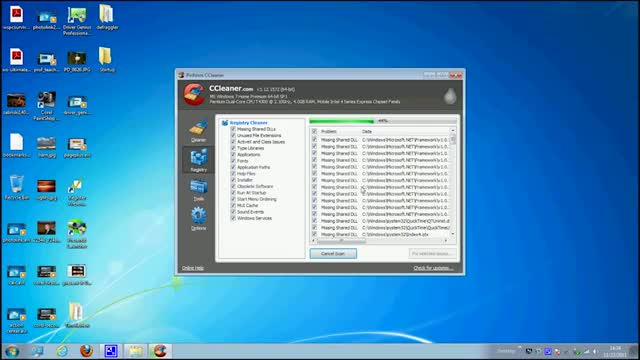Uncheck Type Libraries option
The width and height of the screenshot is (640, 360).
click(233, 148)
